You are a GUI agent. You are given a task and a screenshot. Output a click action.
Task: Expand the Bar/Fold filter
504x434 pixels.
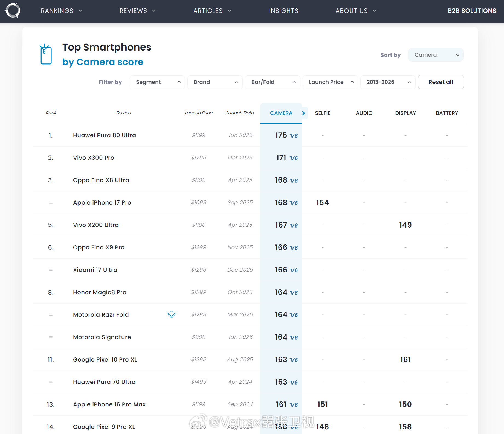(x=273, y=82)
